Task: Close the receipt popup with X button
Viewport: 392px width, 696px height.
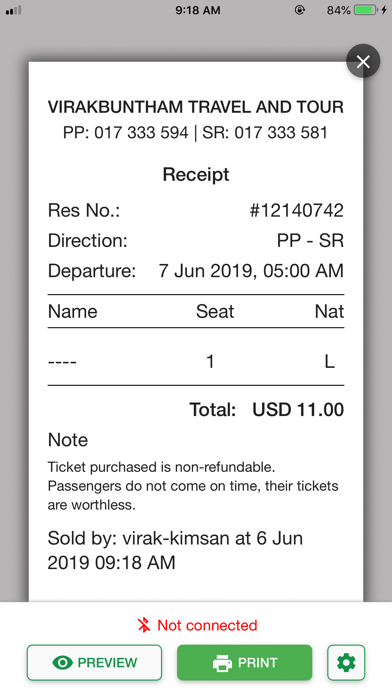Action: tap(363, 61)
